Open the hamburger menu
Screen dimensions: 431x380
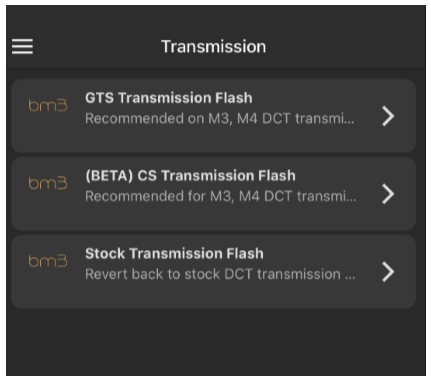point(22,46)
